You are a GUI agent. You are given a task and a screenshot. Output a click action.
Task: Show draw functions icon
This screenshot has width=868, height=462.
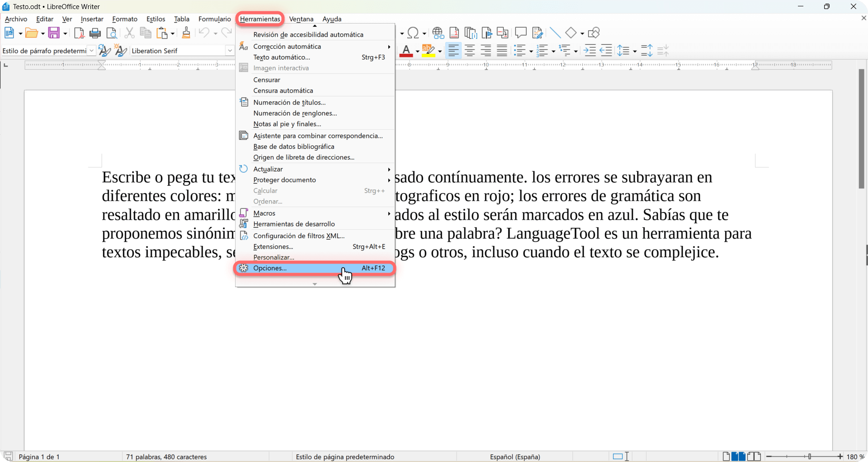tap(594, 33)
